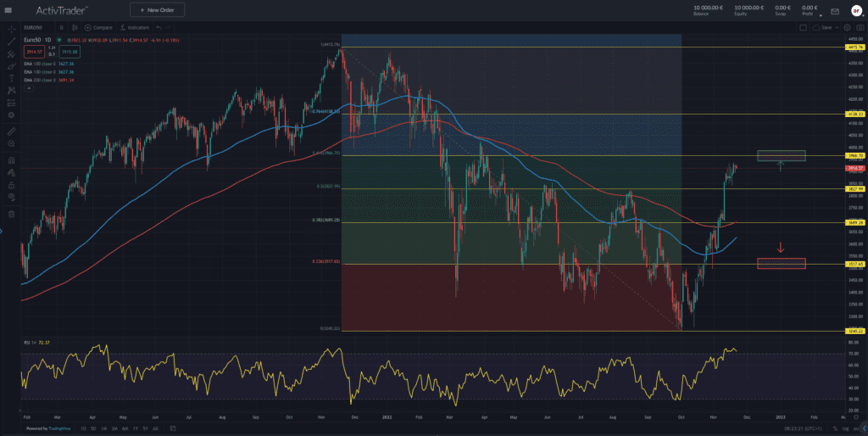This screenshot has width=868, height=436.
Task: Select the first EMA 100 close legend entry
Action: coord(48,64)
